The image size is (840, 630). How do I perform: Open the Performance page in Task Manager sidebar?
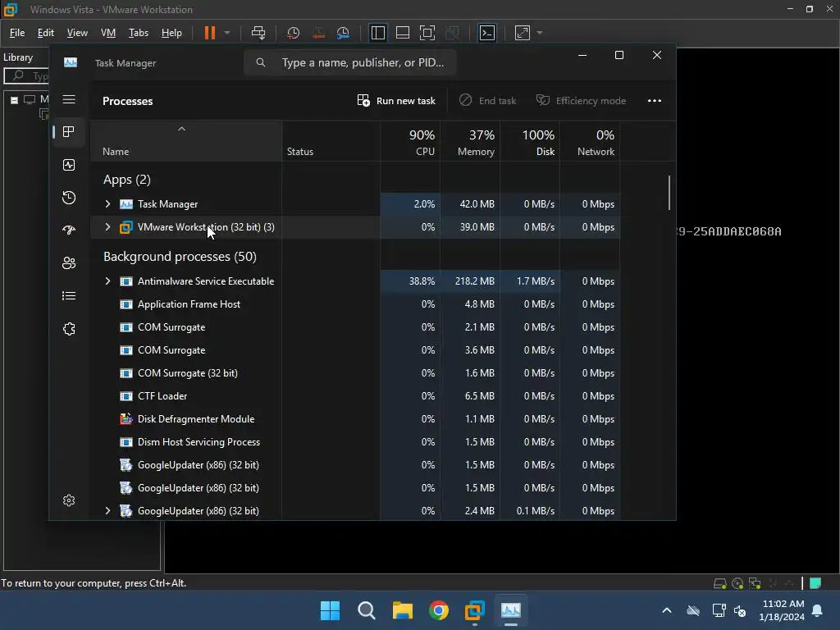pyautogui.click(x=69, y=165)
